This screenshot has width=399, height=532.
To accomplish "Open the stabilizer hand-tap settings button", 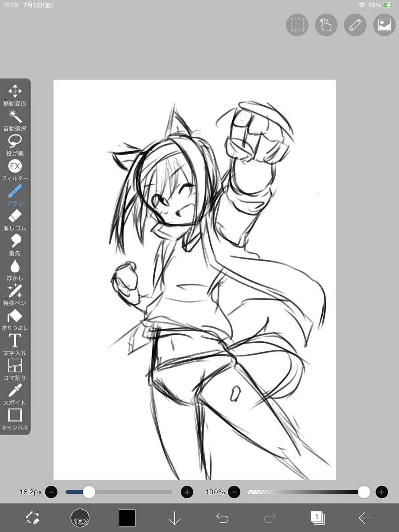I will [326, 25].
